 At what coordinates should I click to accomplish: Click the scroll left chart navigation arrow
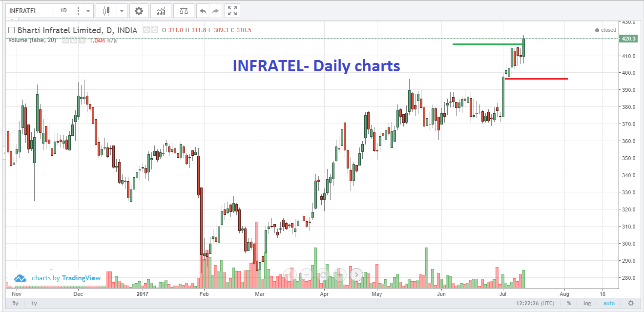point(290,274)
